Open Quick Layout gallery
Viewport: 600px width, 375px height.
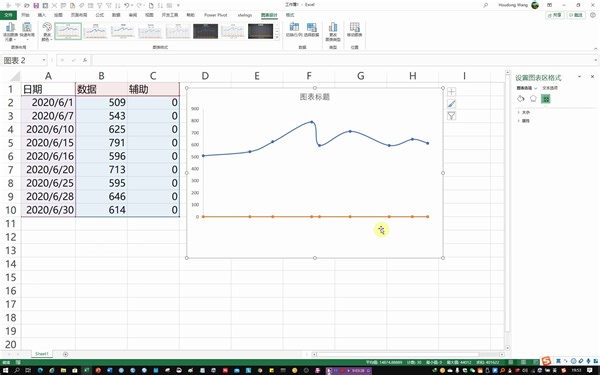(x=27, y=31)
